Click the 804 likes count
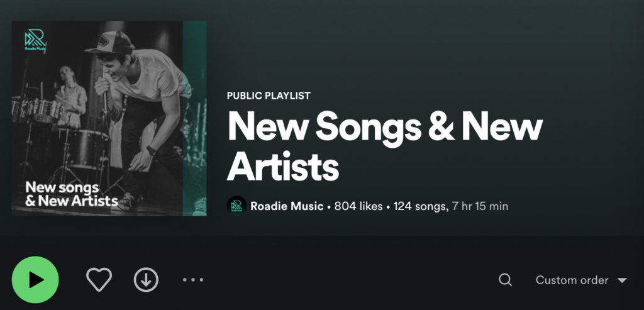The width and height of the screenshot is (644, 310). click(x=358, y=206)
